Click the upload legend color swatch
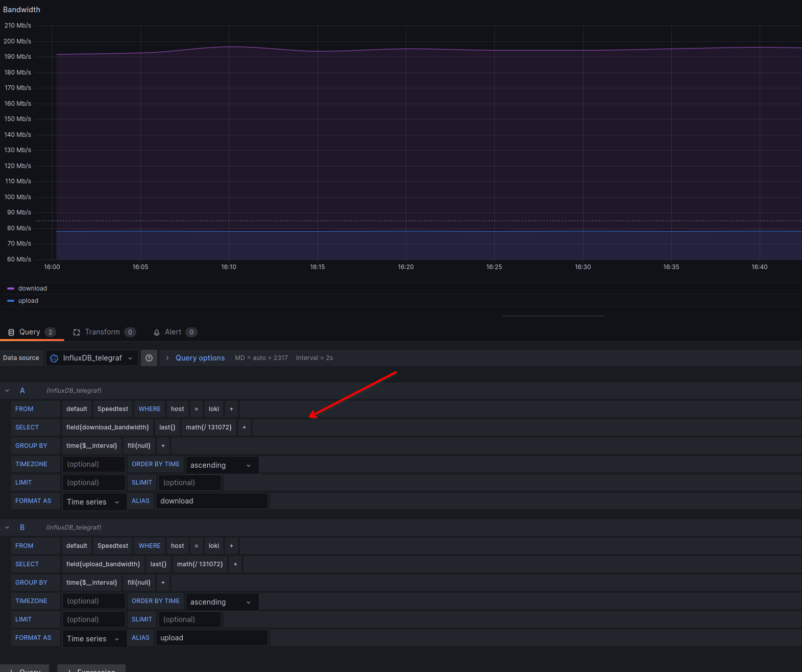Image resolution: width=802 pixels, height=672 pixels. [11, 301]
